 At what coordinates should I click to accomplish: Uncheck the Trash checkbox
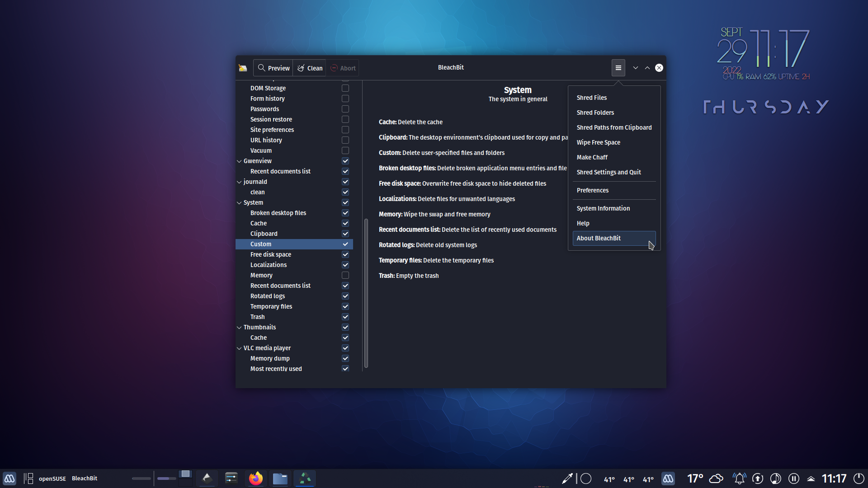tap(345, 317)
